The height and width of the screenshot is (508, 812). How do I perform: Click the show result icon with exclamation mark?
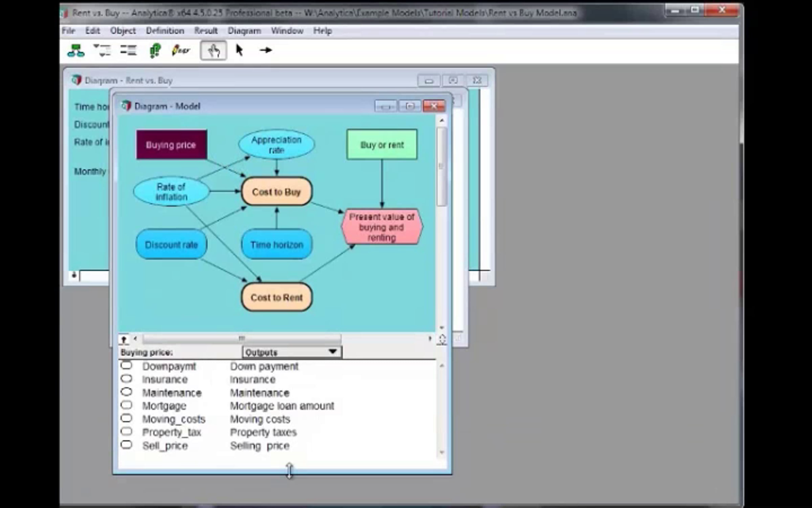tap(155, 51)
